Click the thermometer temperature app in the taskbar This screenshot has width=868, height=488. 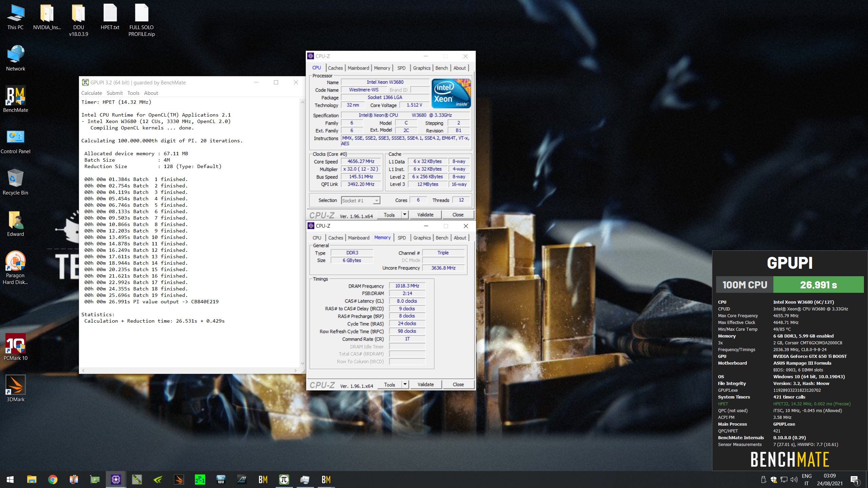[x=74, y=479]
